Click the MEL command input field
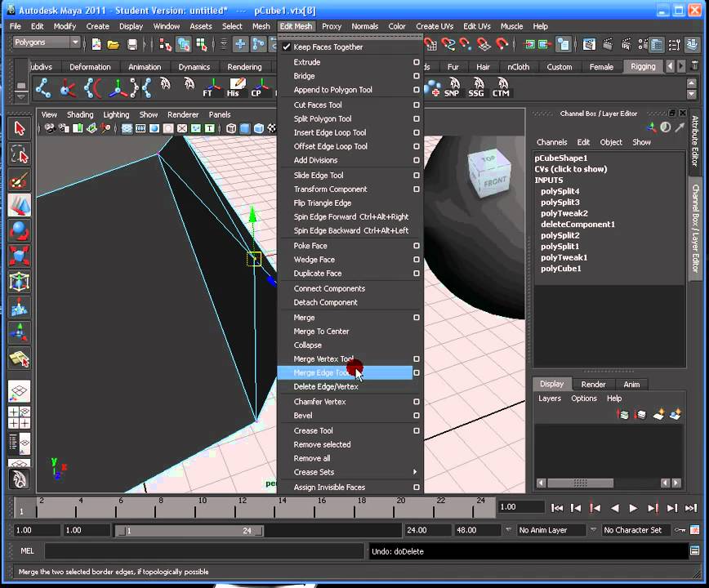The height and width of the screenshot is (588, 709). click(x=204, y=551)
